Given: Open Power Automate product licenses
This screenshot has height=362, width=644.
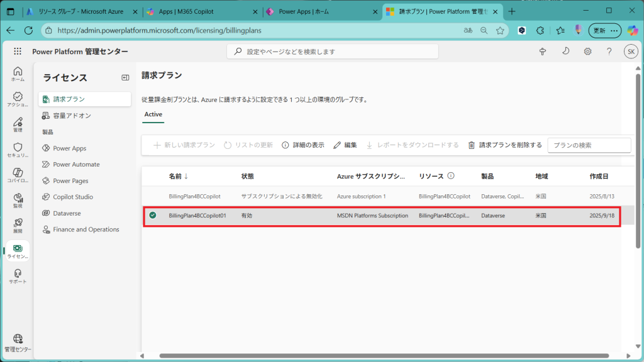Looking at the screenshot, I should 76,165.
